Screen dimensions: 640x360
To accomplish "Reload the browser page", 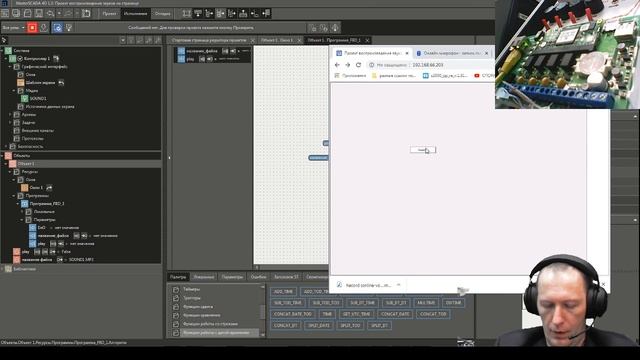I will [358, 65].
